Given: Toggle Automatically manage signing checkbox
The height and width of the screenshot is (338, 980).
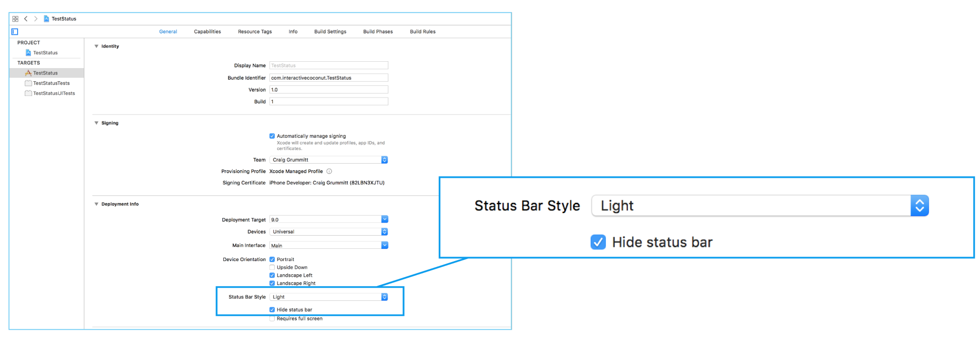Looking at the screenshot, I should [x=272, y=136].
